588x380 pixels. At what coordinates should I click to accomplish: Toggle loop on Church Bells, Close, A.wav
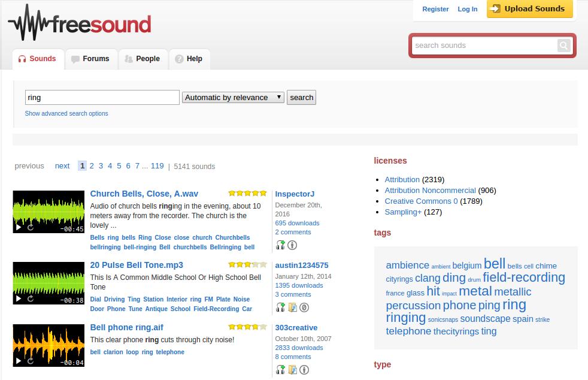tap(31, 227)
